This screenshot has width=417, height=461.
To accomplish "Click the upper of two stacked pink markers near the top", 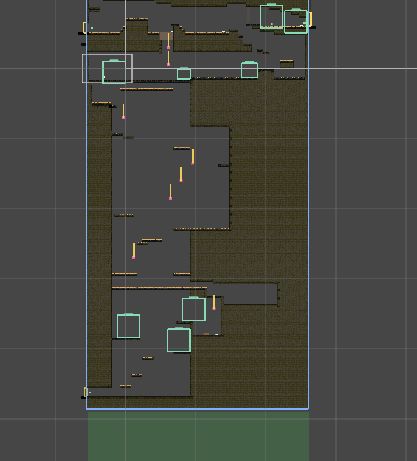I will 168,41.
